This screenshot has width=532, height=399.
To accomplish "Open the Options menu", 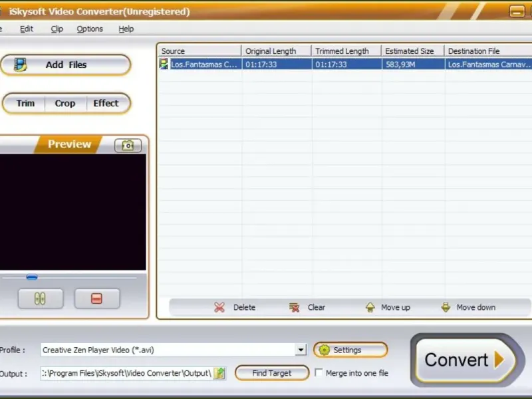I will (90, 29).
